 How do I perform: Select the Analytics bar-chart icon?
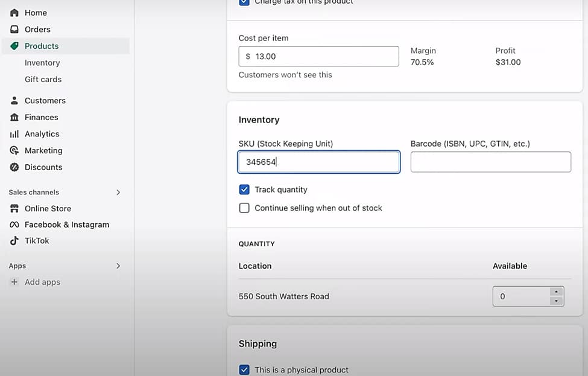tap(14, 133)
